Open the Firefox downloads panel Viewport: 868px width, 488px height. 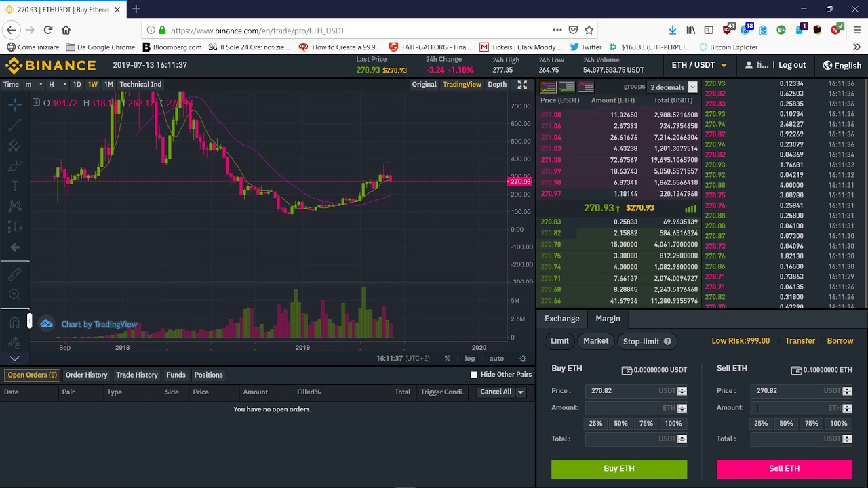pyautogui.click(x=673, y=30)
